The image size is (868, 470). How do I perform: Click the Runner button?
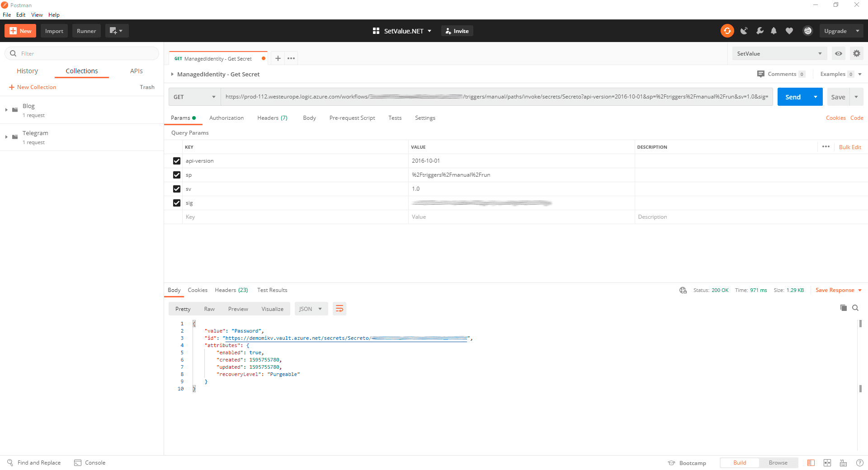[86, 31]
